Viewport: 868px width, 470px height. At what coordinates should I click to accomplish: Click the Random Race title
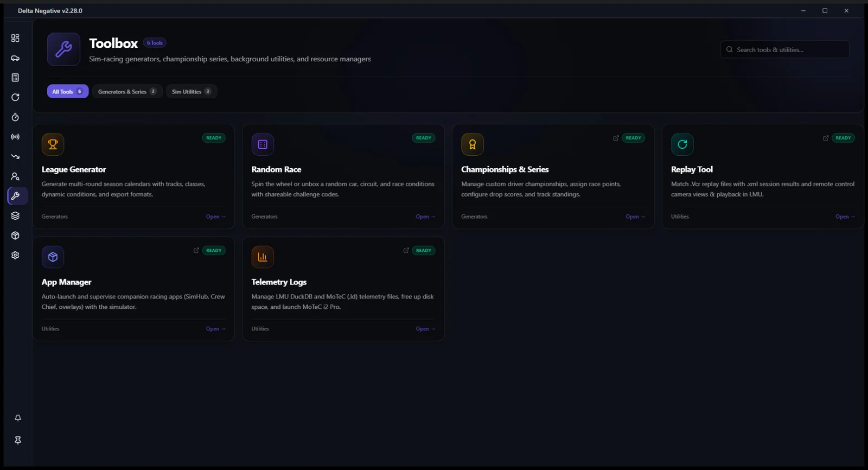pos(276,169)
